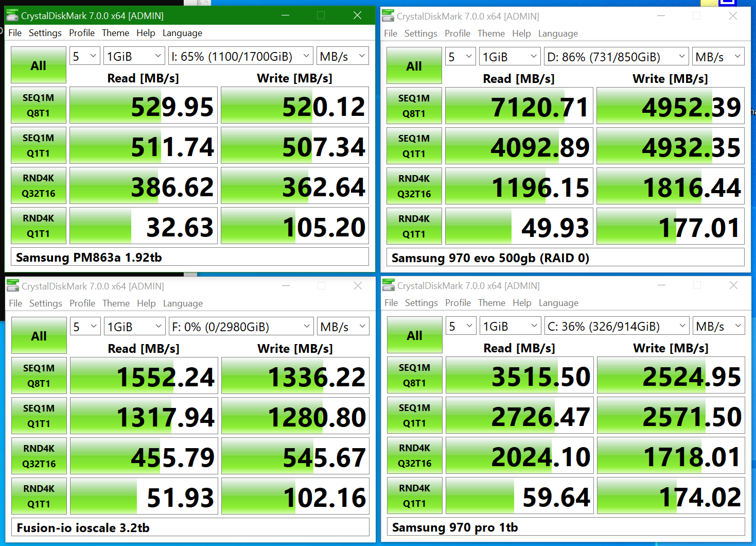Open test count dropdown in I: drive window
The width and height of the screenshot is (756, 546).
[x=85, y=56]
